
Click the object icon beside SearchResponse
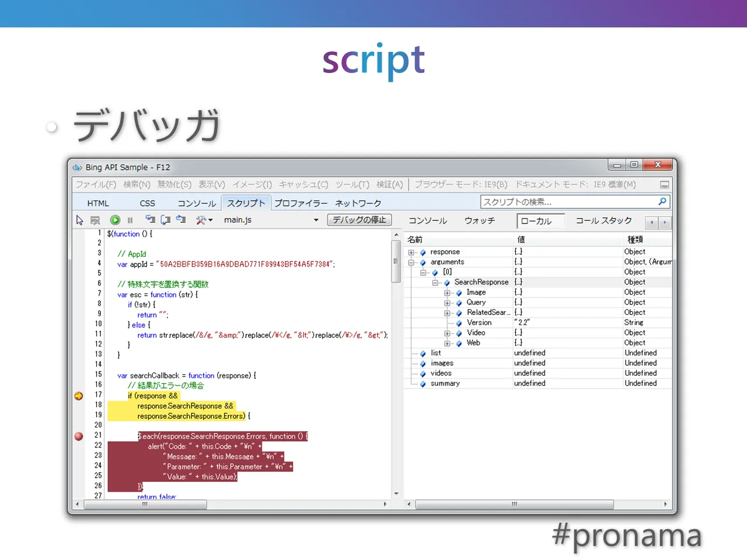coord(447,283)
